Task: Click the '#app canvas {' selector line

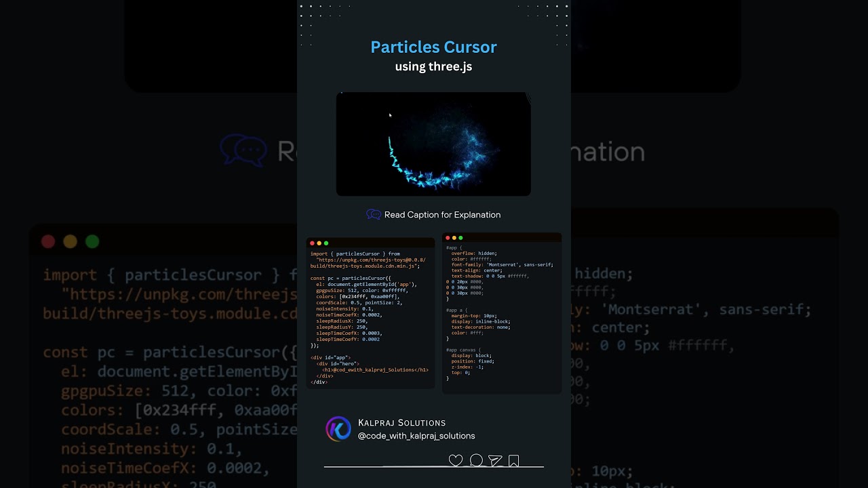Action: coord(464,350)
